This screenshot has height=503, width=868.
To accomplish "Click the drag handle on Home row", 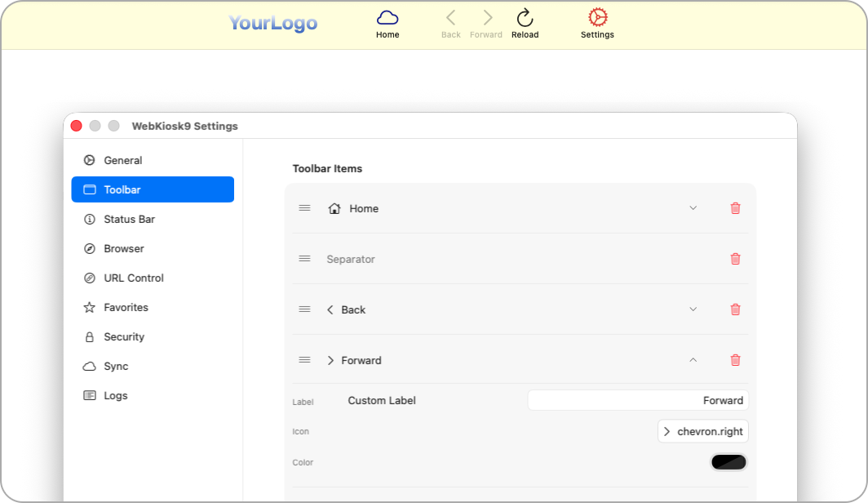I will coord(304,208).
